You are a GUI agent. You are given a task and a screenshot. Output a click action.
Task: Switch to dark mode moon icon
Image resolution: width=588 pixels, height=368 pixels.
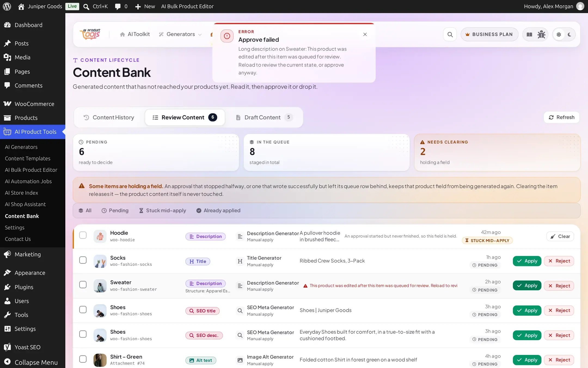coord(569,34)
